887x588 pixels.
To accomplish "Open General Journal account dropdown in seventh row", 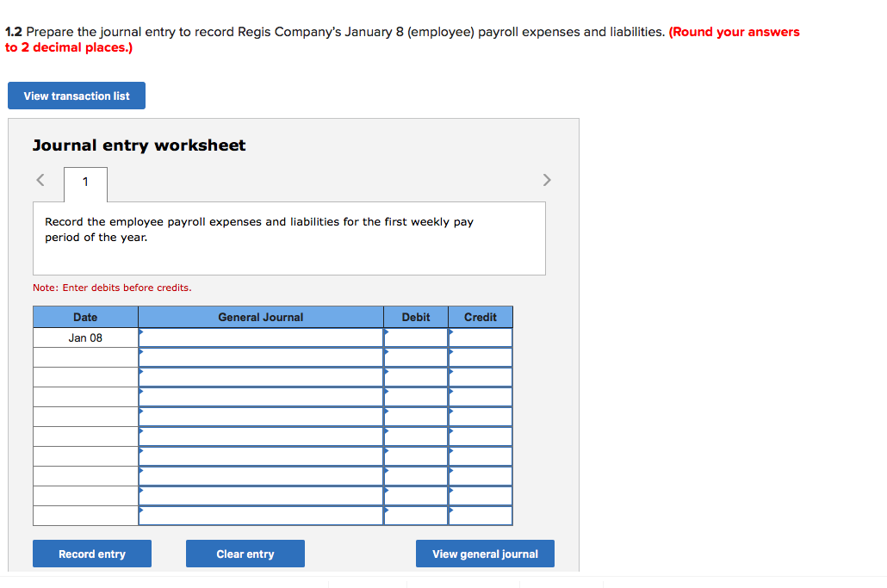I will pos(261,456).
